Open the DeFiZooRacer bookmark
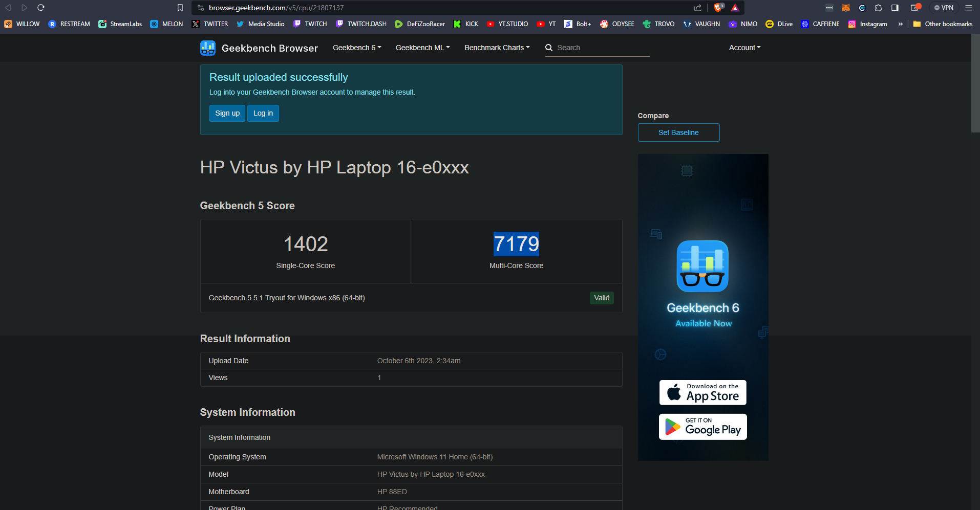Screen dimensions: 980x510 [x=420, y=24]
